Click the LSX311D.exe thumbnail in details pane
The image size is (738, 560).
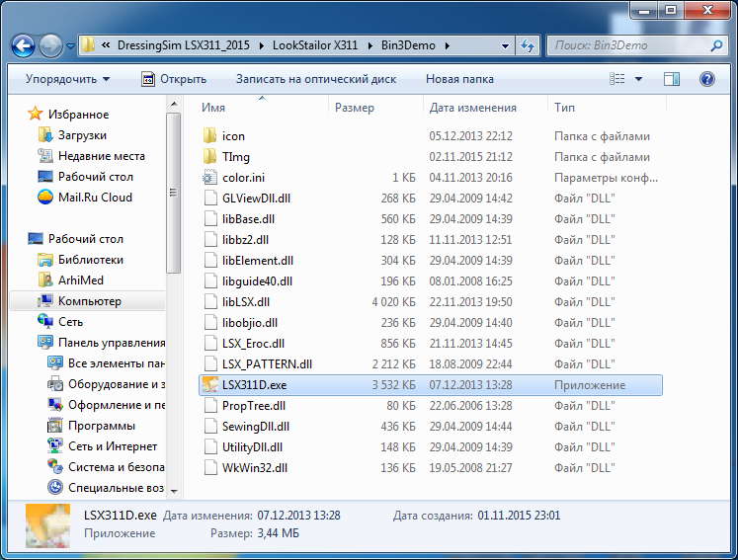tap(47, 525)
